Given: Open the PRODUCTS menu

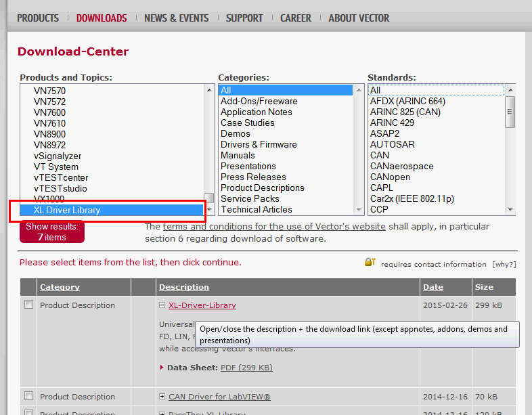Looking at the screenshot, I should [x=38, y=18].
